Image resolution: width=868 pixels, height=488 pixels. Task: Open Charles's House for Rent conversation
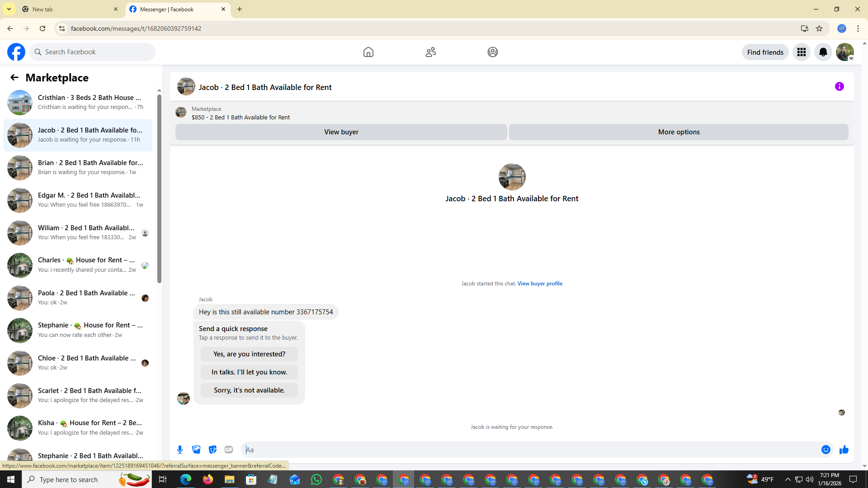click(78, 265)
